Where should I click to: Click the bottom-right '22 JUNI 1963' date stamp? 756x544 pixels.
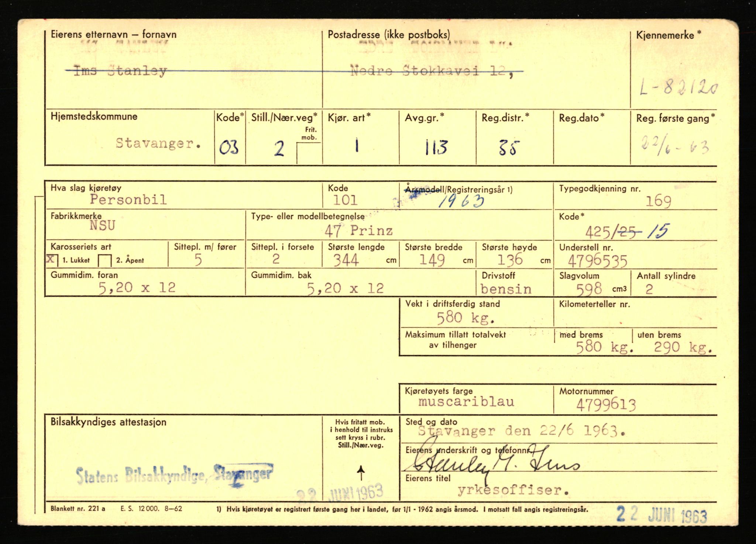[661, 515]
